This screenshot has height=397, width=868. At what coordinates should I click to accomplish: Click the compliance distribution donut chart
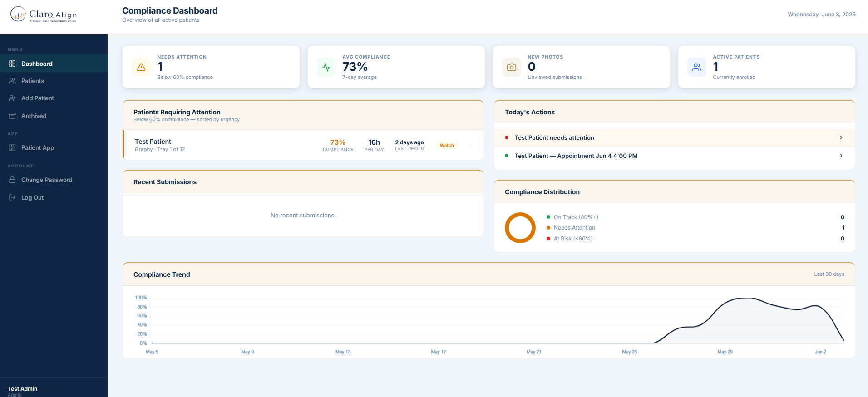520,228
